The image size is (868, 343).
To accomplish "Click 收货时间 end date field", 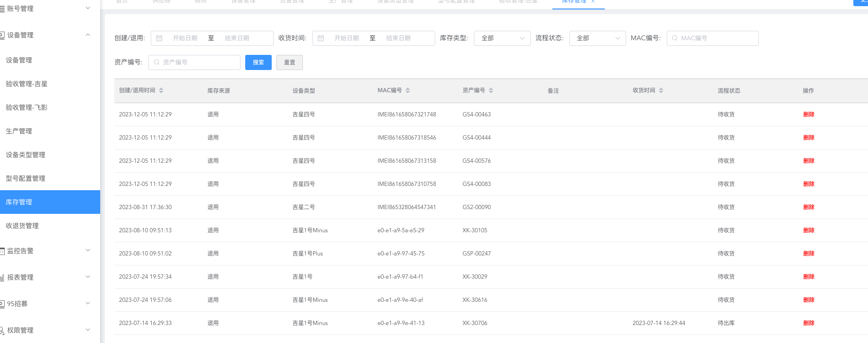I will point(399,38).
